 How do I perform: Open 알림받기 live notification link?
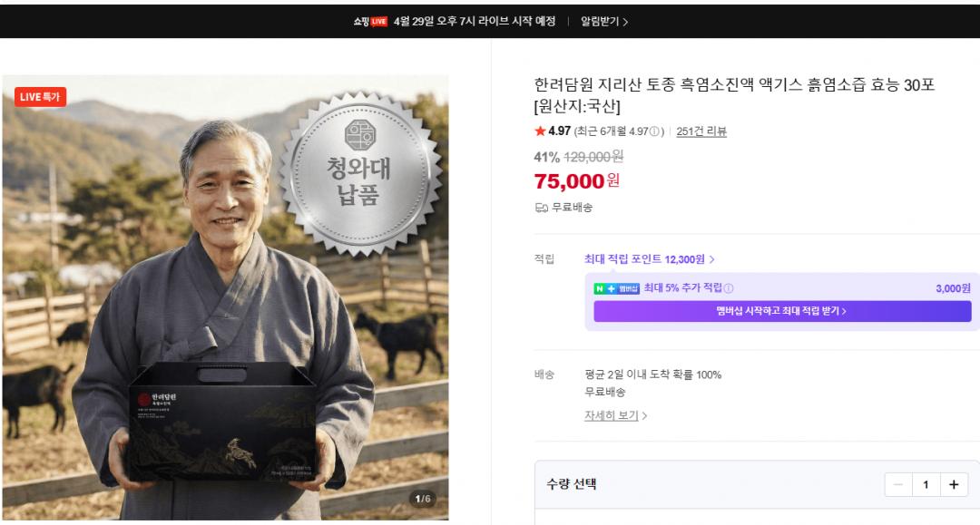point(604,21)
